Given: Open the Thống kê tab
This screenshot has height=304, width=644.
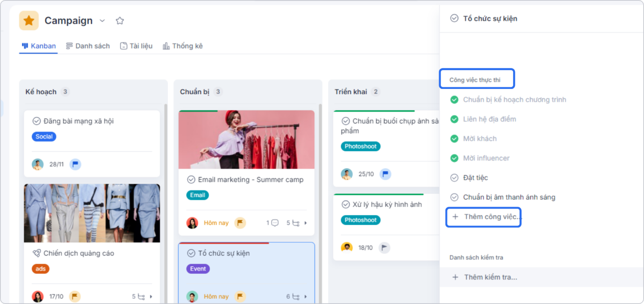Looking at the screenshot, I should [182, 46].
